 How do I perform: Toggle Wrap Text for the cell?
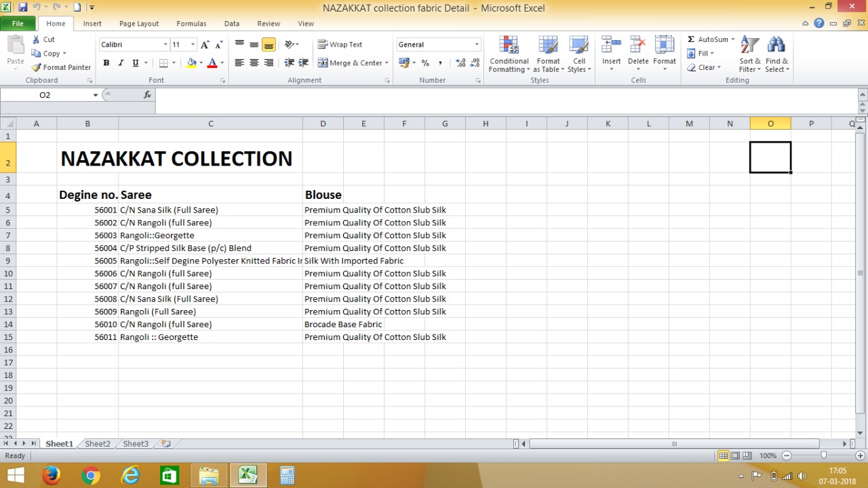(340, 45)
